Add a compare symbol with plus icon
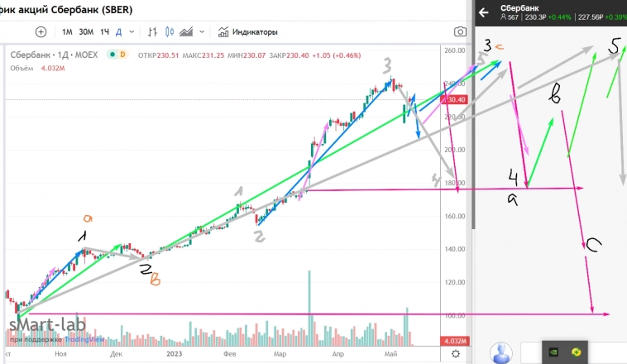 [x=41, y=32]
